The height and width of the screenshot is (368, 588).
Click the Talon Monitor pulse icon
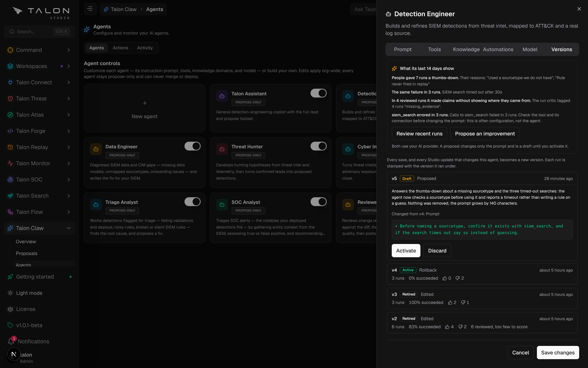coord(10,163)
